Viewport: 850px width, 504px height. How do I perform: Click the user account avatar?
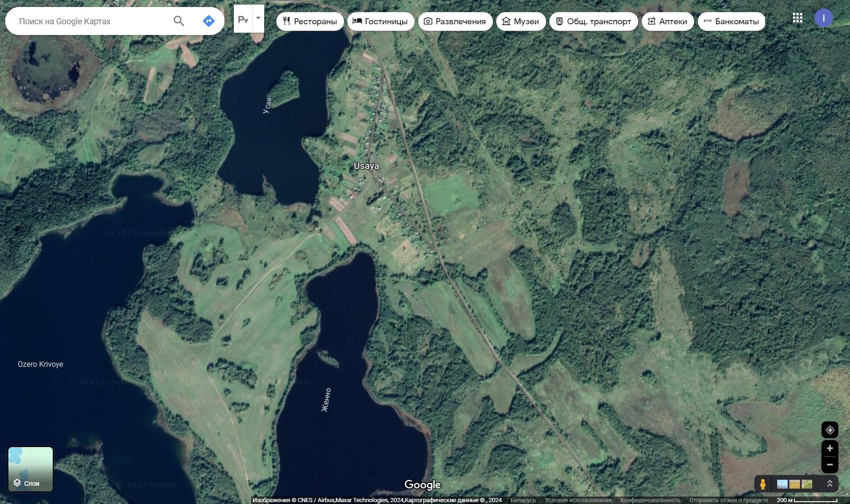click(823, 18)
